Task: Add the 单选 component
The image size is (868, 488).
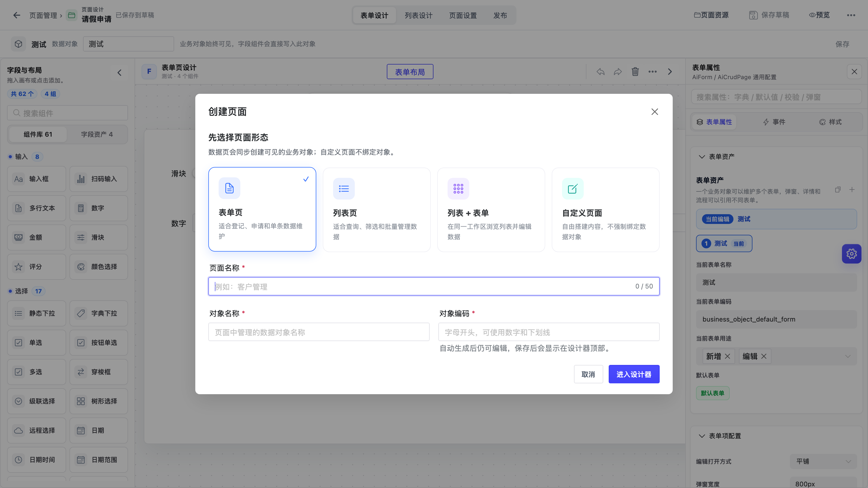Action: pos(37,342)
